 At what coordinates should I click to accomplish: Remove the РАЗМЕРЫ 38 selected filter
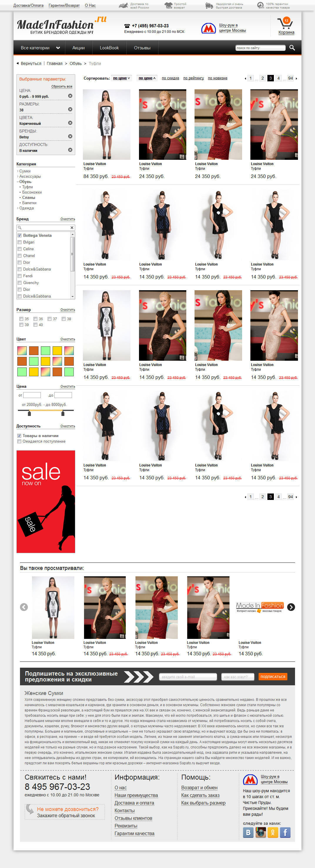click(70, 109)
